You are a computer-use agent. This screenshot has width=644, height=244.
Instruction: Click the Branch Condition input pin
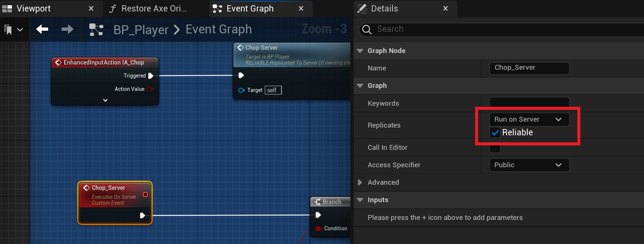318,228
